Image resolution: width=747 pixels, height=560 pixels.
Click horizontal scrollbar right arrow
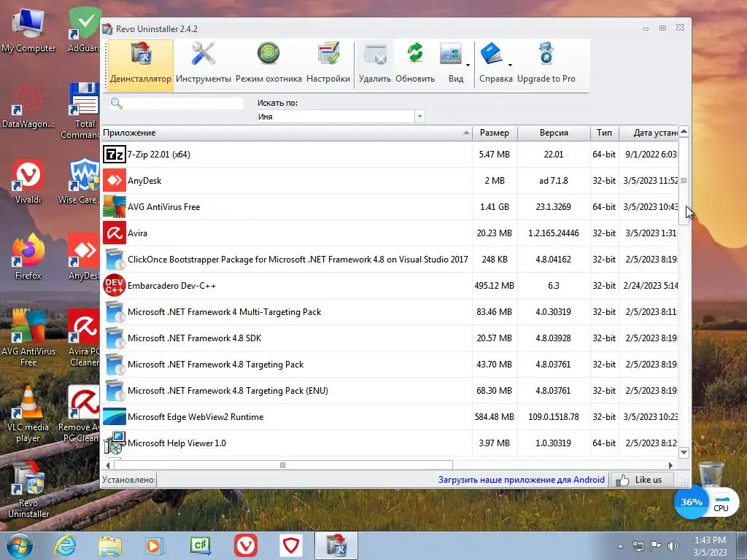[x=671, y=465]
